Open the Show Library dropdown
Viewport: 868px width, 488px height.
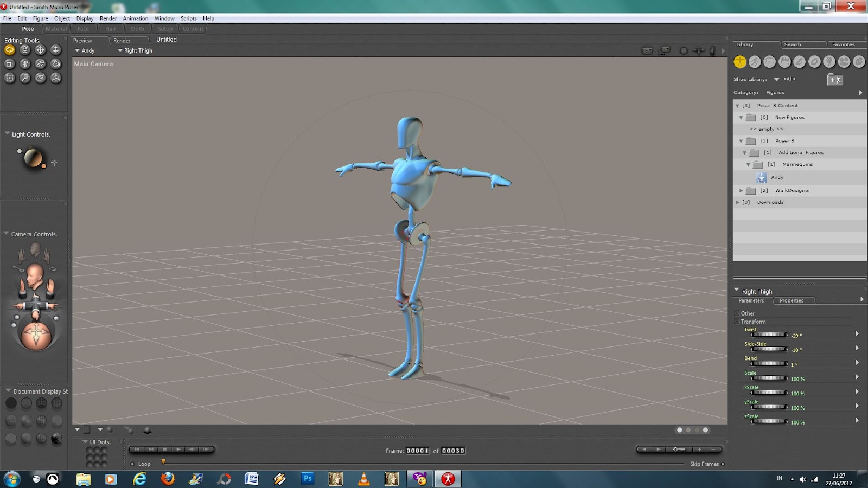click(x=776, y=79)
